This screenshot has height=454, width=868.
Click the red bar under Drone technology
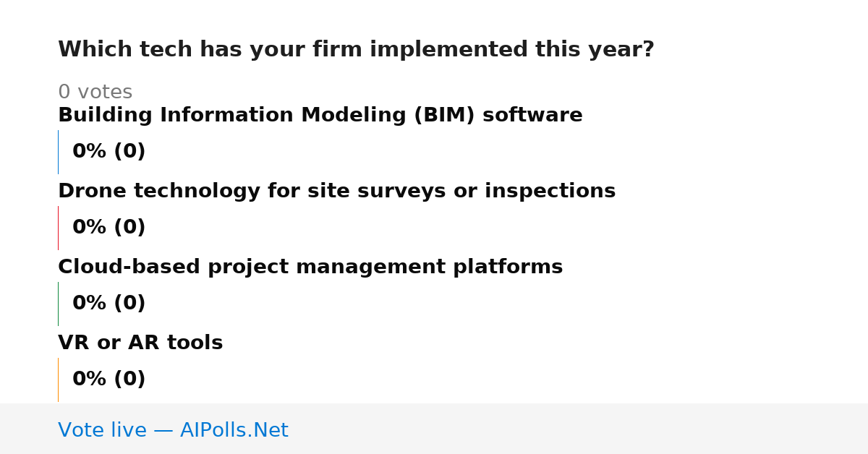point(58,228)
